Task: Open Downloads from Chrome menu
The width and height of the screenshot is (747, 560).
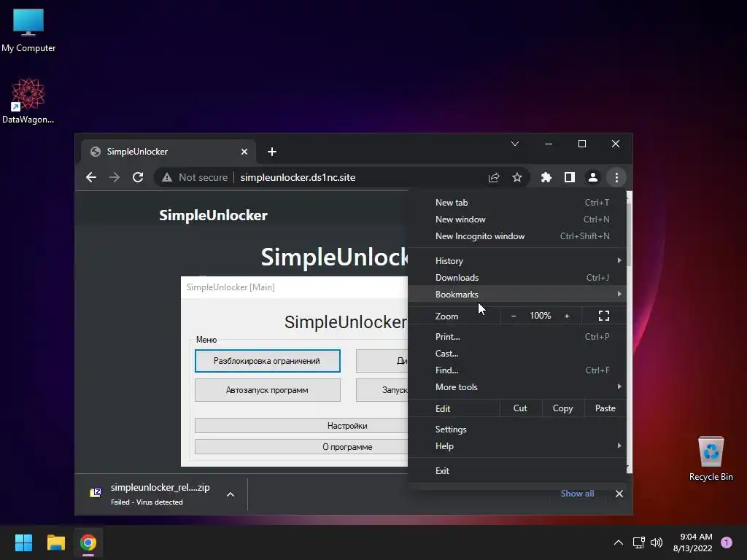Action: (x=517, y=278)
